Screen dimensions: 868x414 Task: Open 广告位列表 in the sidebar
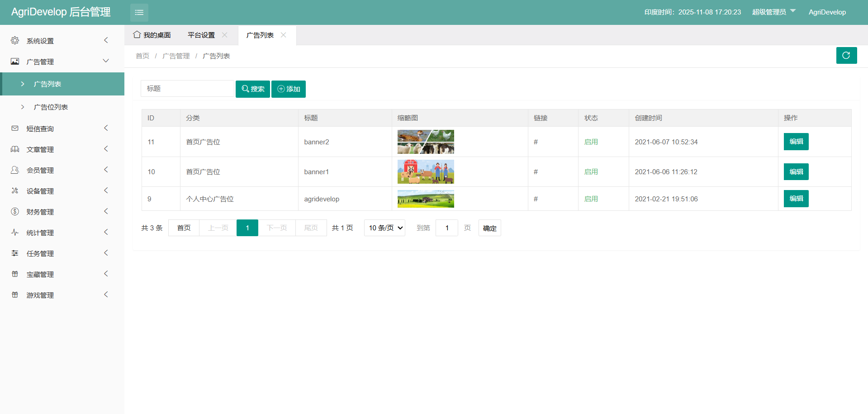pyautogui.click(x=51, y=107)
